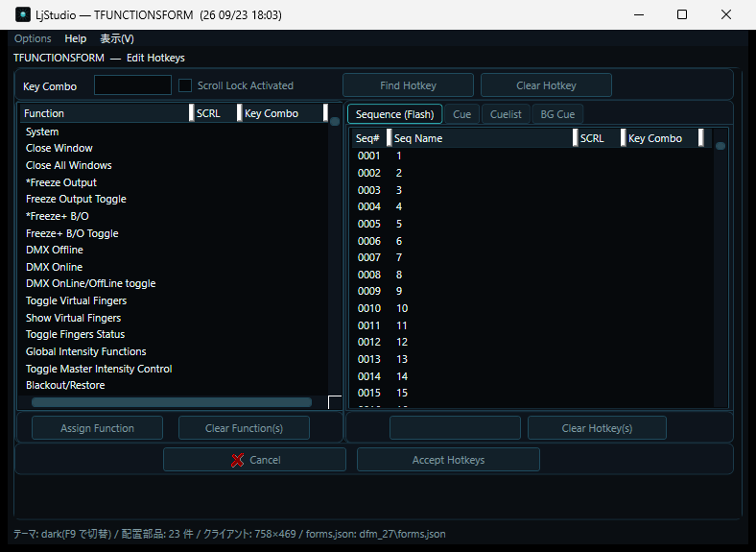Select sequence row 0003

(532, 190)
